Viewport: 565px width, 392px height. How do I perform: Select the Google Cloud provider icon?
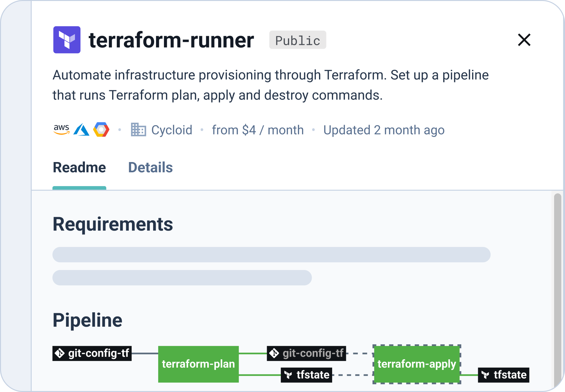pyautogui.click(x=101, y=129)
